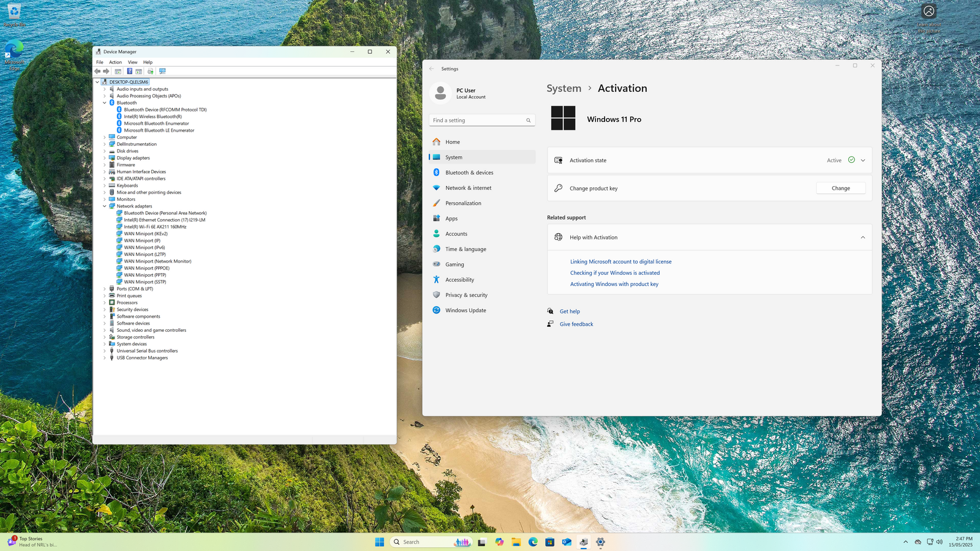Open File Explorer from the taskbar
The height and width of the screenshot is (551, 980).
[x=516, y=542]
